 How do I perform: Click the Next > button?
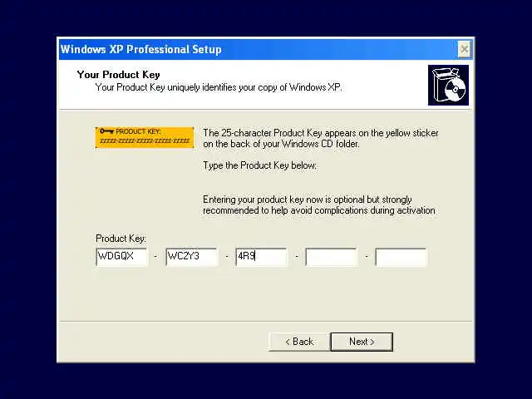(x=362, y=342)
